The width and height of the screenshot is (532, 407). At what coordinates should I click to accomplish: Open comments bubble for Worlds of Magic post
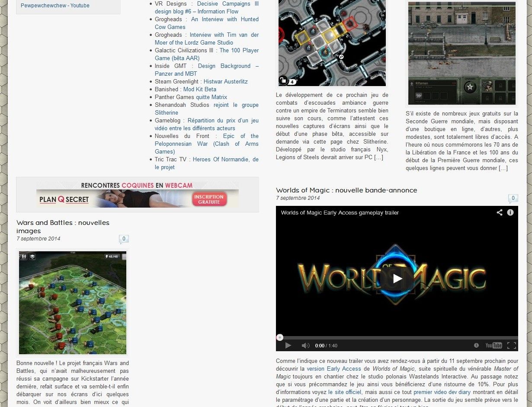513,199
